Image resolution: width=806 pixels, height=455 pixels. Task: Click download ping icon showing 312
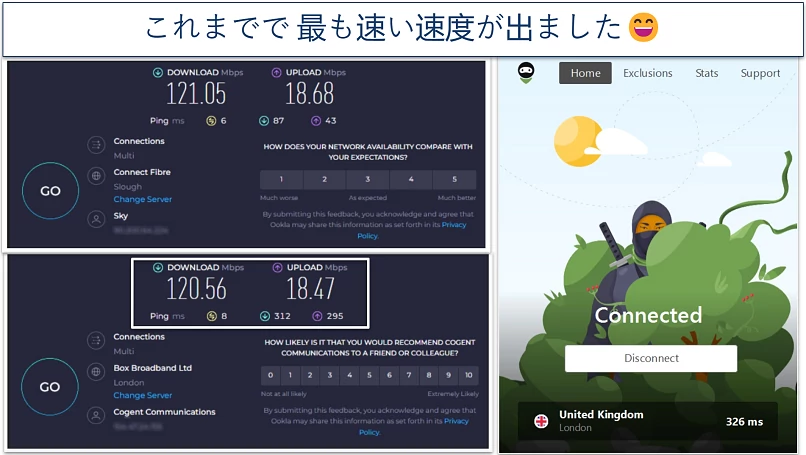pyautogui.click(x=265, y=316)
